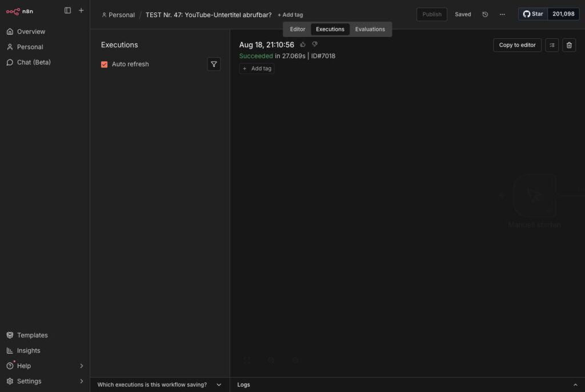Image resolution: width=585 pixels, height=392 pixels.
Task: Click the Copy to editor button
Action: [517, 45]
